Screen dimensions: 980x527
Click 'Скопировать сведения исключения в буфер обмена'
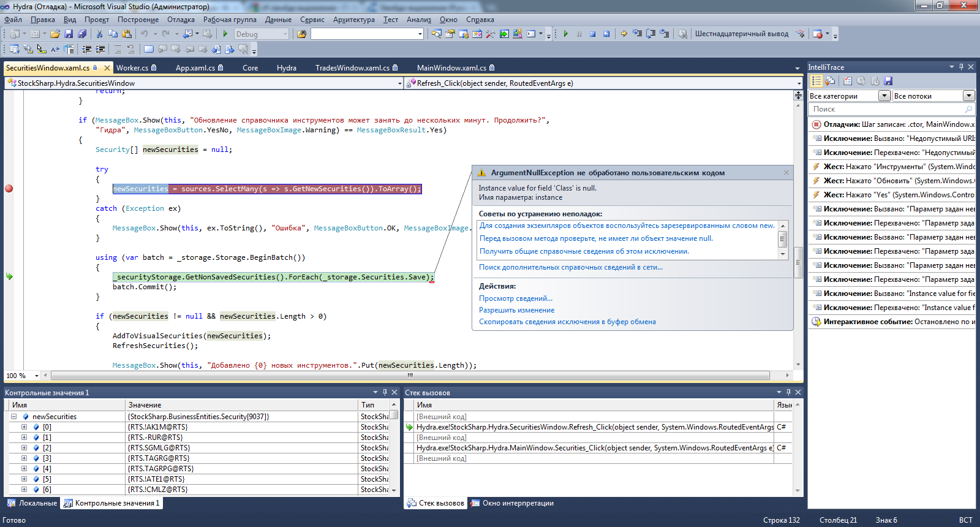point(567,322)
